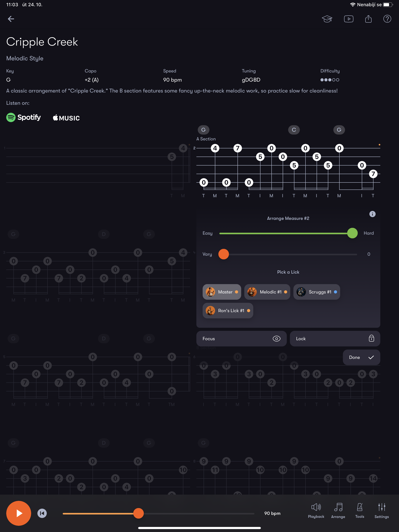The image size is (399, 532).
Task: Select the Master lick
Action: click(222, 292)
